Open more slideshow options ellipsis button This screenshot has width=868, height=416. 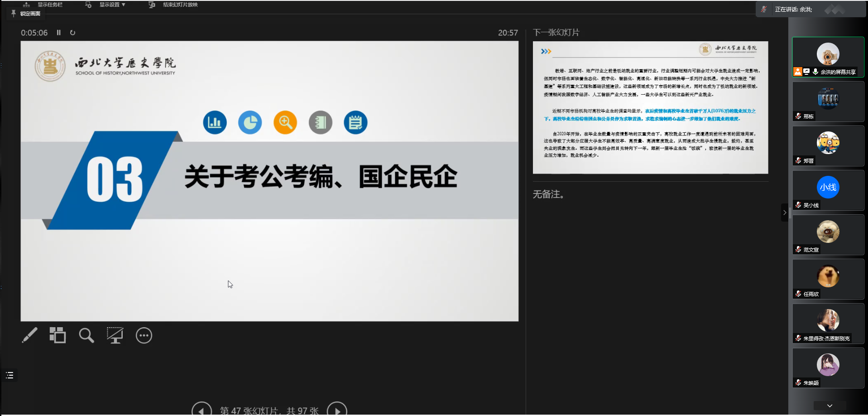point(144,336)
